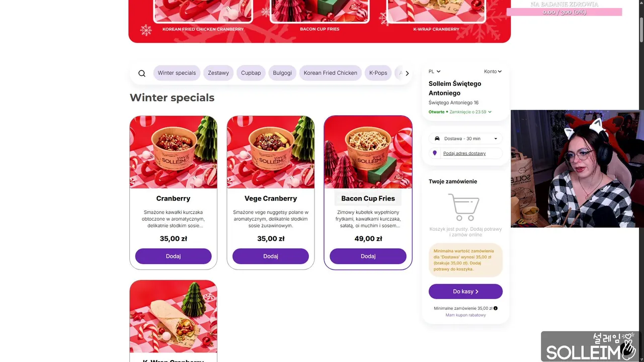Viewport: 644px width, 362px height.
Task: Expand the Konto account menu
Action: (493, 71)
